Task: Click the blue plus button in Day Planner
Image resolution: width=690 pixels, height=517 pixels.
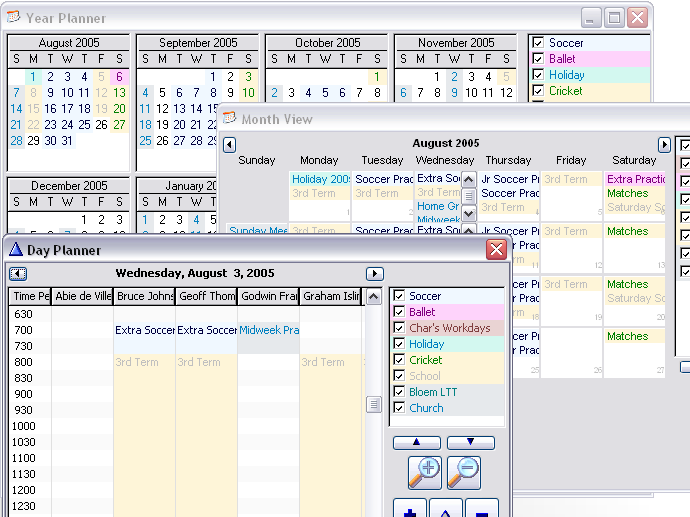Action: tap(409, 510)
